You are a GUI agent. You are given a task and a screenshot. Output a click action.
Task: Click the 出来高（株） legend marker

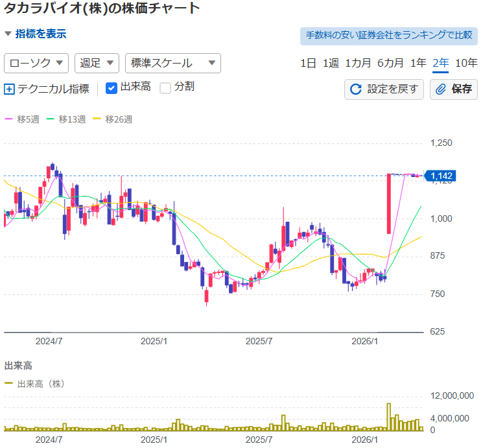pyautogui.click(x=8, y=384)
